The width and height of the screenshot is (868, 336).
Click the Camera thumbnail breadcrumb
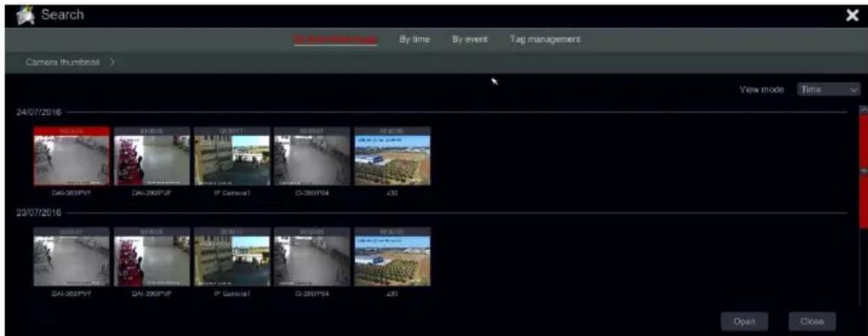(x=63, y=63)
